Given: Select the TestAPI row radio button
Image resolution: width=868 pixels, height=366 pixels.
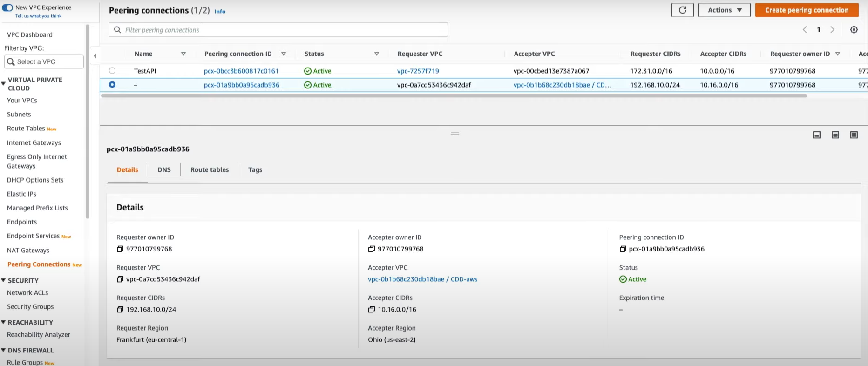Looking at the screenshot, I should pos(112,71).
